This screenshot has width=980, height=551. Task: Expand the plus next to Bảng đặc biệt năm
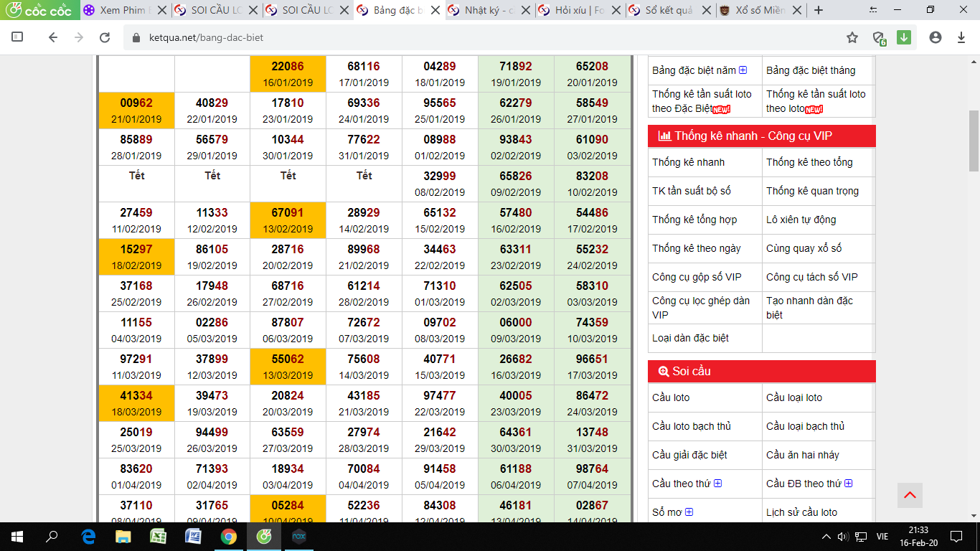(x=743, y=70)
